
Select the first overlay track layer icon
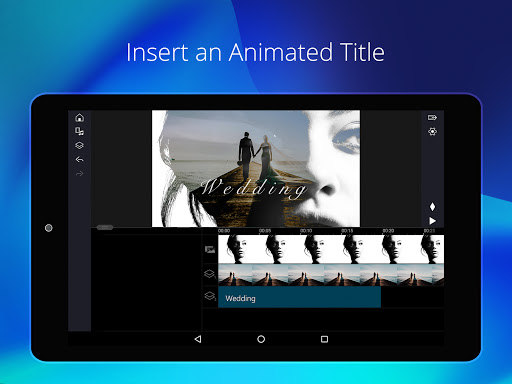click(210, 274)
